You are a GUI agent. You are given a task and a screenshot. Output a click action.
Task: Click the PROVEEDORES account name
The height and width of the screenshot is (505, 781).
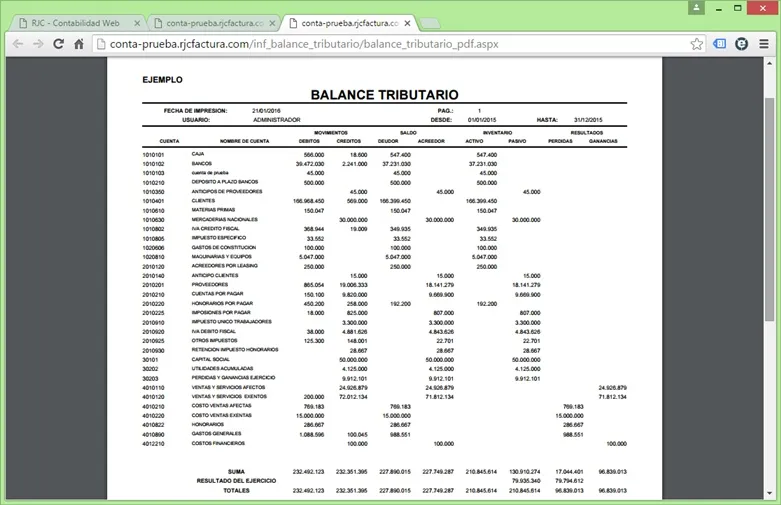click(x=210, y=284)
